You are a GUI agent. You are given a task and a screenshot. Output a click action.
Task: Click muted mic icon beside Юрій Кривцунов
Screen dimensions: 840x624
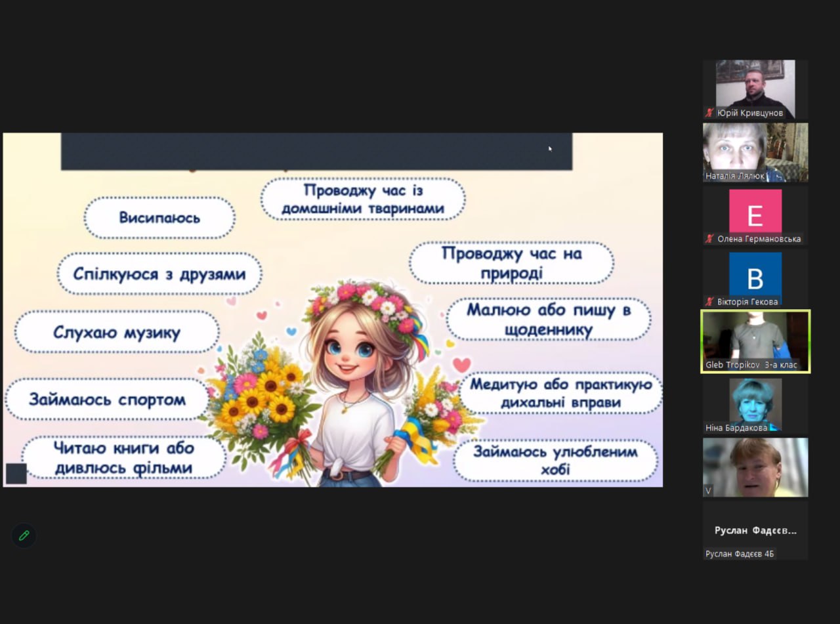tap(709, 113)
